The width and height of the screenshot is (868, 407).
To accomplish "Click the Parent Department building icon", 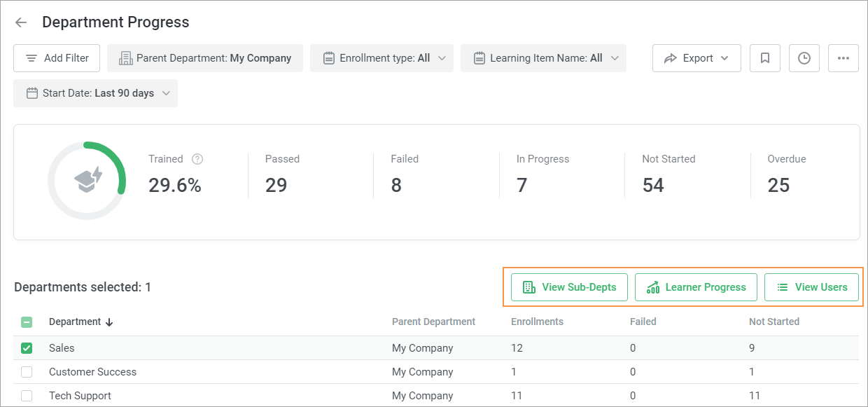I will pos(126,58).
